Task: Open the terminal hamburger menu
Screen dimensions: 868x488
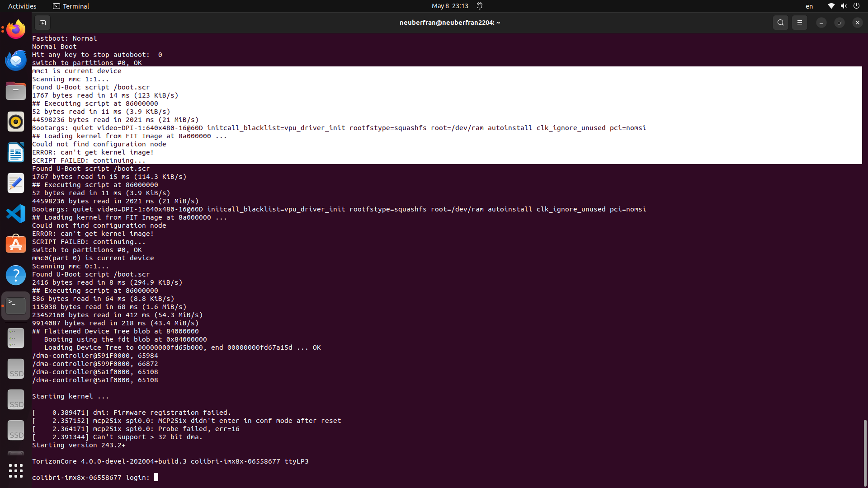Action: point(799,23)
